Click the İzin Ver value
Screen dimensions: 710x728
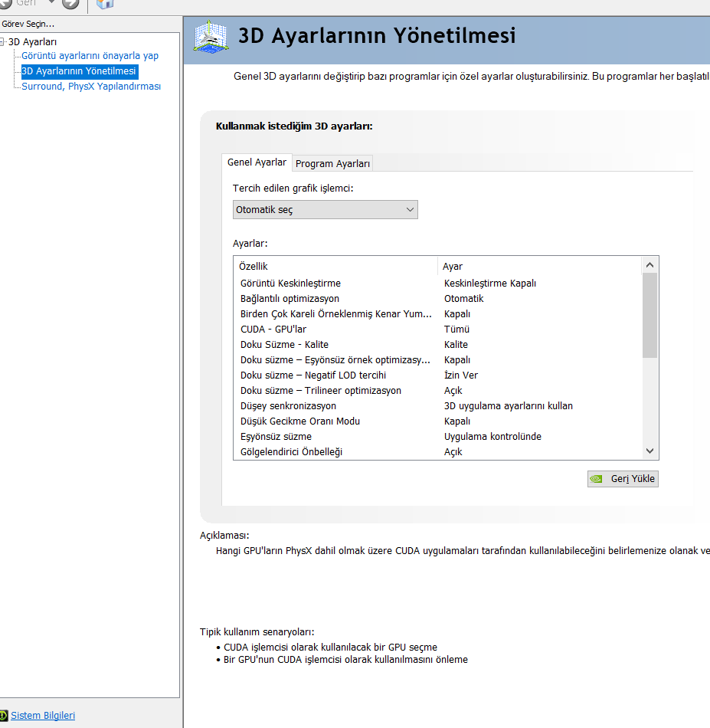(461, 375)
